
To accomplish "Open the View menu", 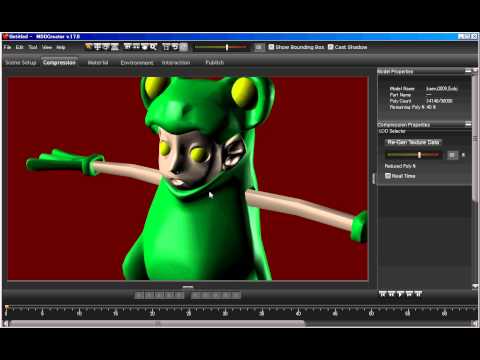I will pyautogui.click(x=47, y=47).
